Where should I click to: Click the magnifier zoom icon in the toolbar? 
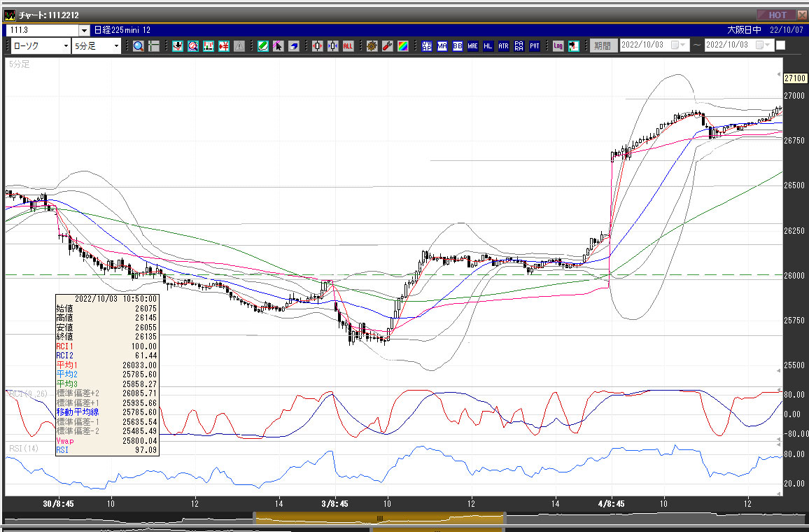139,46
